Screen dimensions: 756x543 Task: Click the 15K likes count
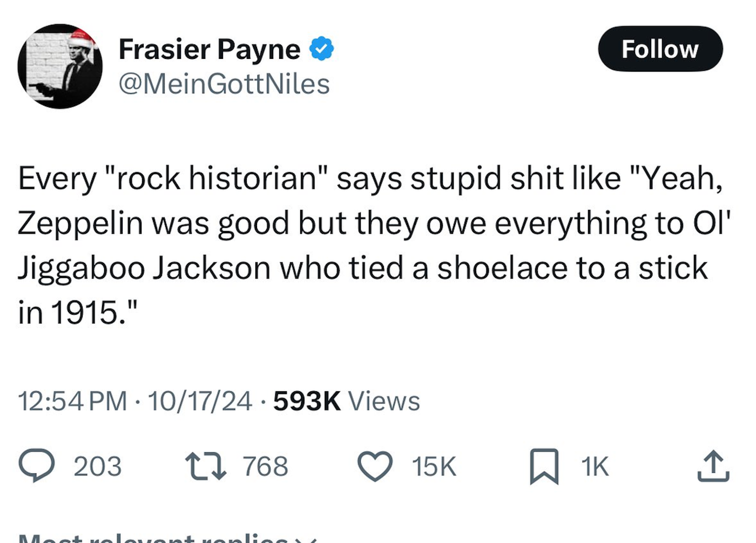434,466
